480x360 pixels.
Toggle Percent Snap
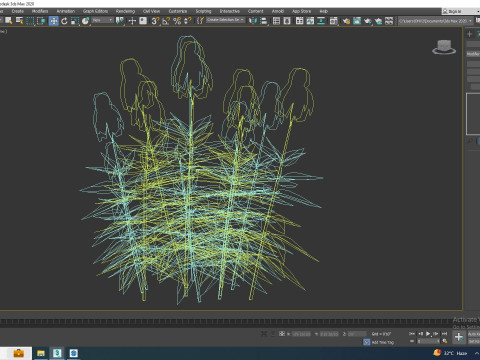click(177, 21)
